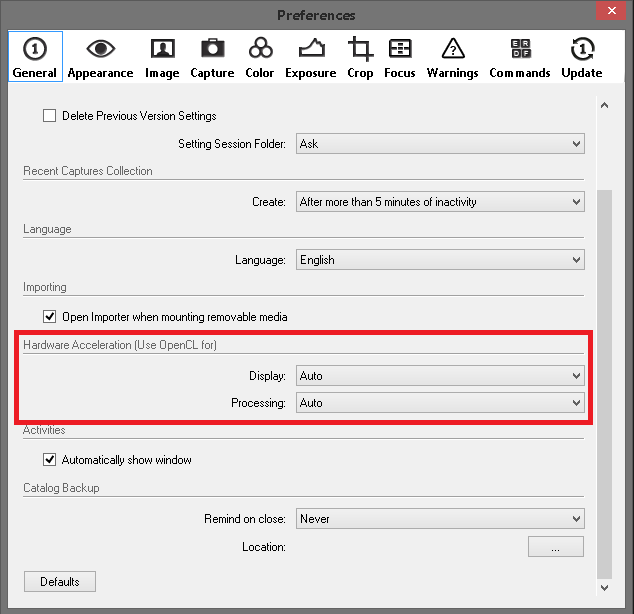Switch to the Color circles icon
The width and height of the screenshot is (634, 614).
point(260,48)
